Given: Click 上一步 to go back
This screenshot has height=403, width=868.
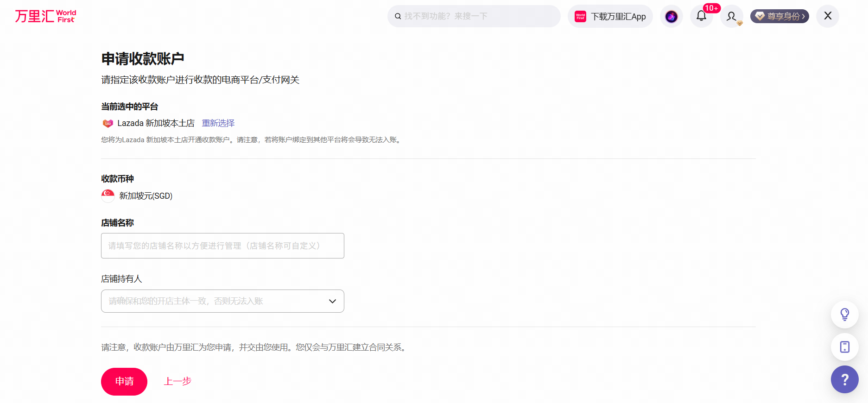Looking at the screenshot, I should pos(177,381).
